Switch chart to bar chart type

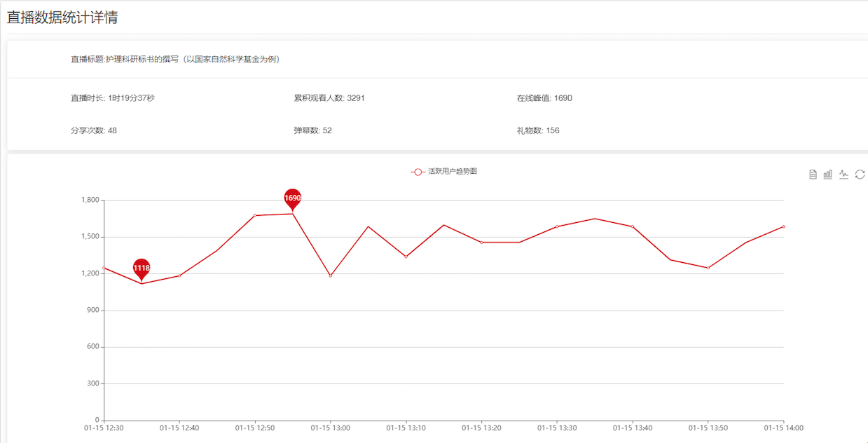click(x=828, y=175)
